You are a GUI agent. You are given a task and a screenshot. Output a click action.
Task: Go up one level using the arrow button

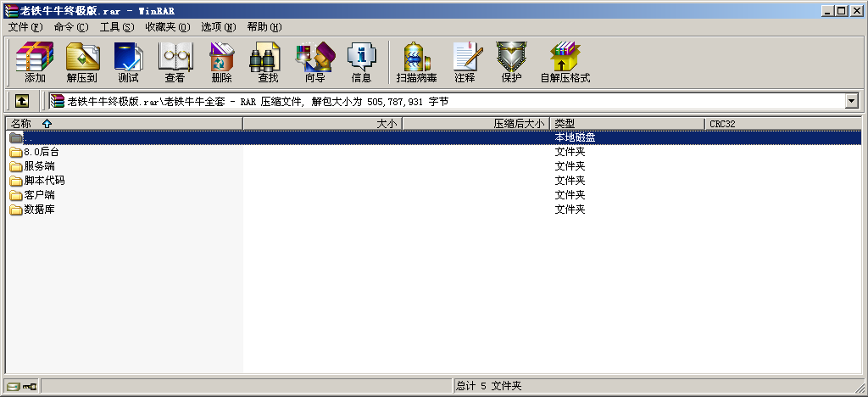pos(22,102)
